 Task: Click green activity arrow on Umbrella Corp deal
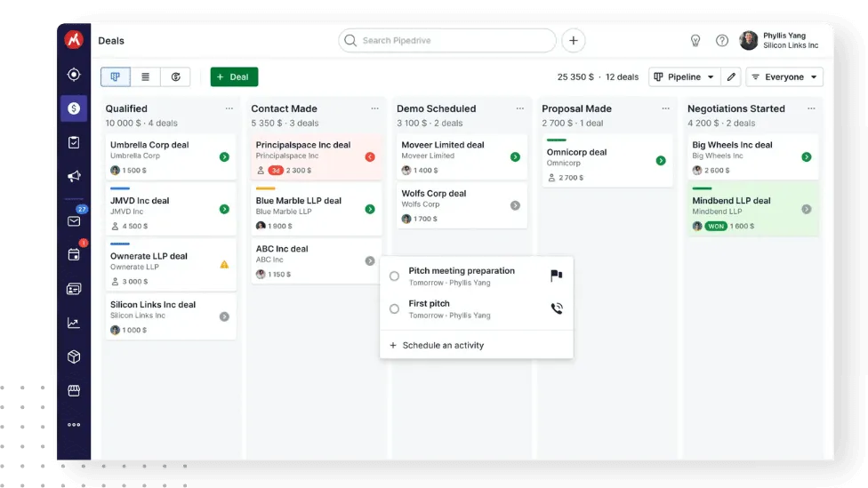[x=224, y=157]
